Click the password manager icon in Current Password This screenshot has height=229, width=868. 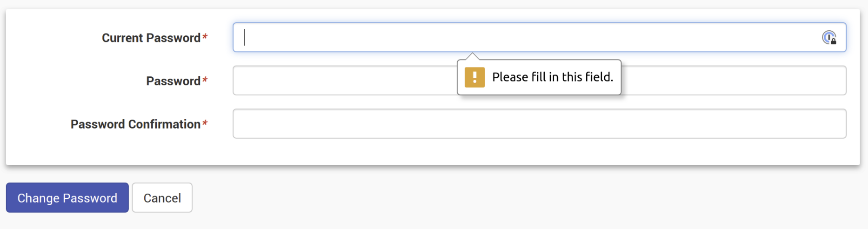(x=828, y=37)
